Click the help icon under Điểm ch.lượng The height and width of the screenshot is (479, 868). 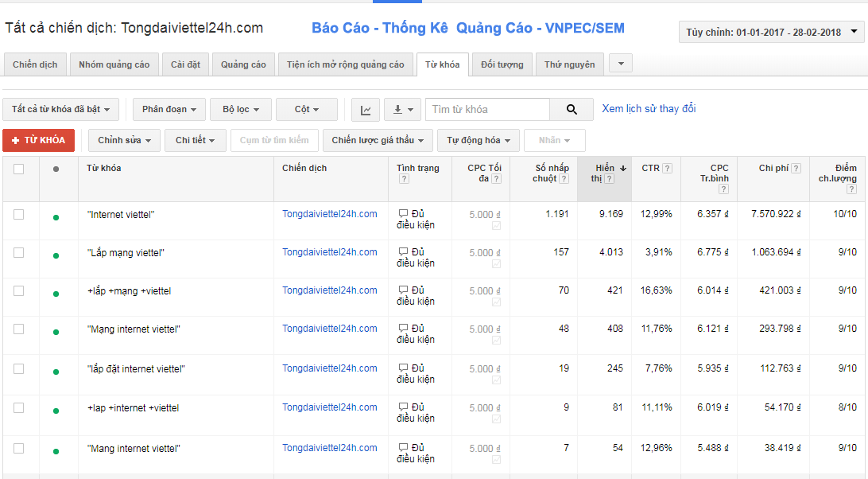point(851,189)
